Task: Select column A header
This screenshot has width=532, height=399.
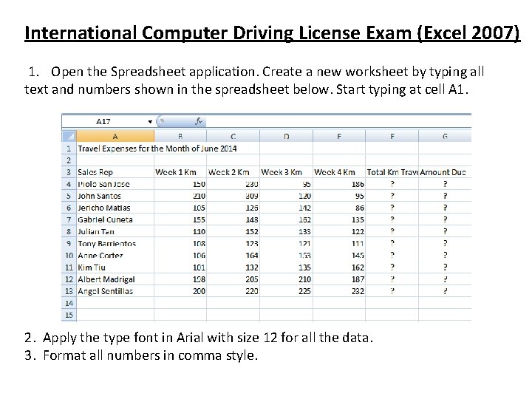Action: tap(115, 137)
